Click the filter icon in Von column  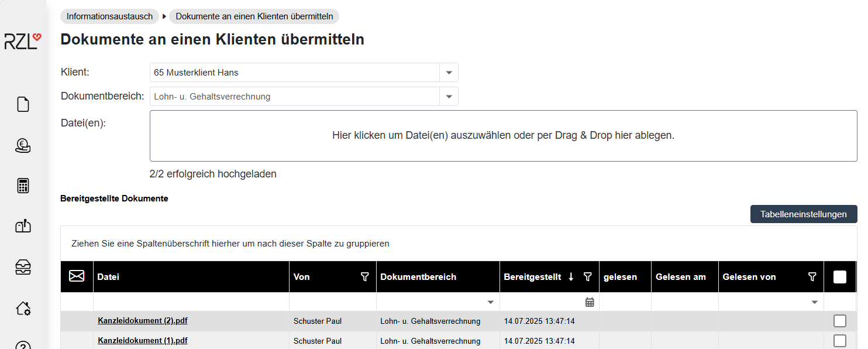point(365,277)
